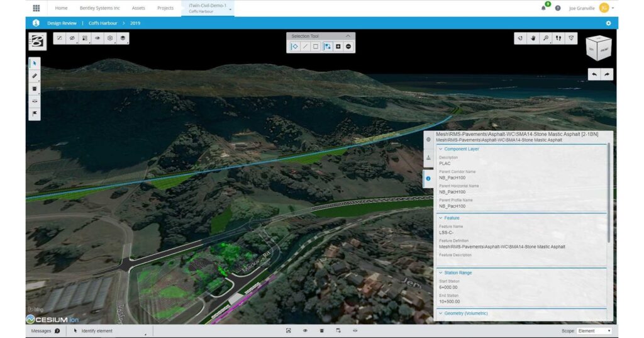Click the clear selection tool icon
This screenshot has height=338, width=644.
coord(60,38)
